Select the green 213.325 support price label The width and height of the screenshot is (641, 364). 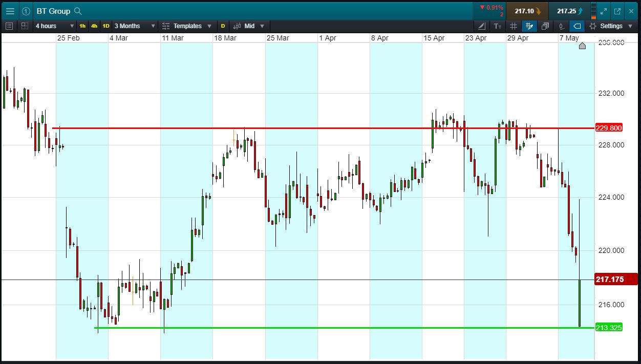click(x=609, y=328)
